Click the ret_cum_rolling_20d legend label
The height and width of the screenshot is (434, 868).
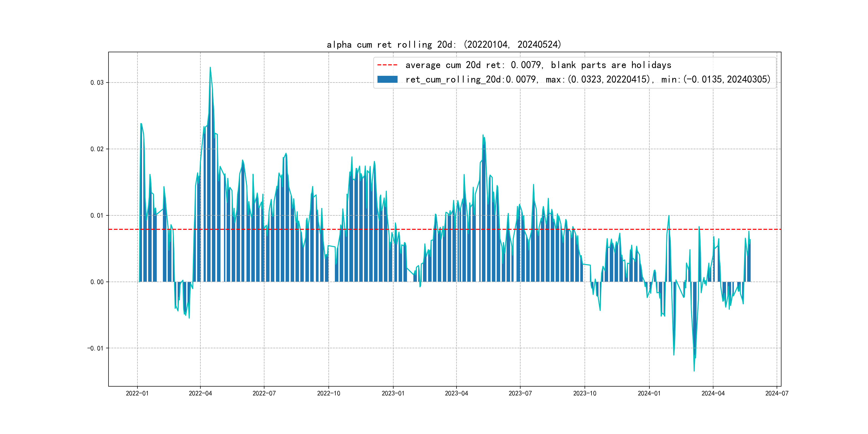pyautogui.click(x=588, y=79)
